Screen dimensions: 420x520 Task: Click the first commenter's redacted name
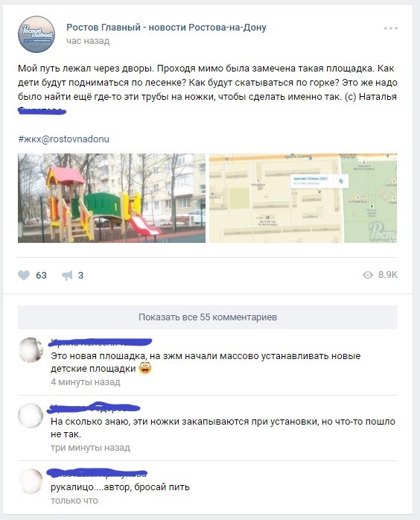101,342
